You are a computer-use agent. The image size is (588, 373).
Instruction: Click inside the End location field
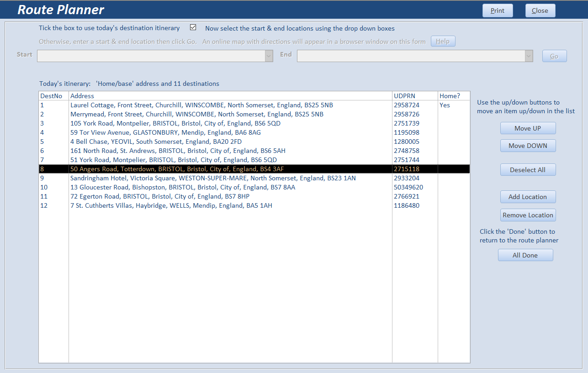(411, 56)
